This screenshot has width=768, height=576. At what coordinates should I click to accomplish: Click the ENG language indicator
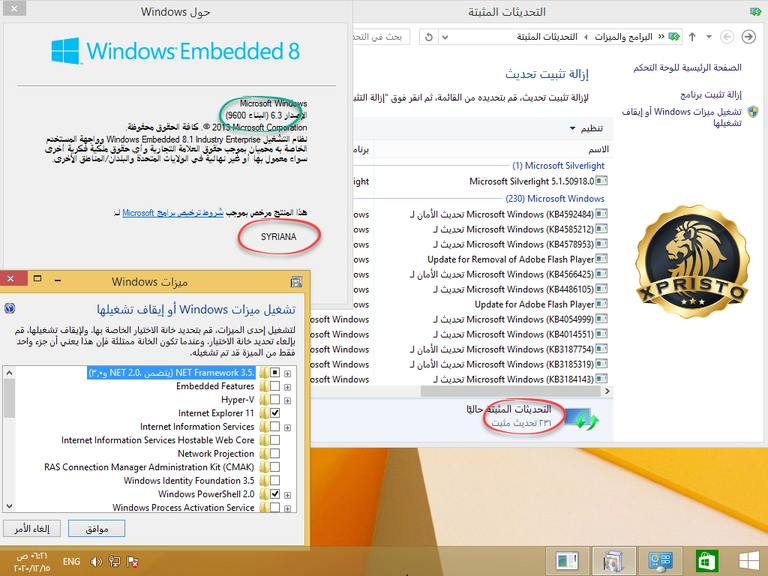[x=72, y=561]
